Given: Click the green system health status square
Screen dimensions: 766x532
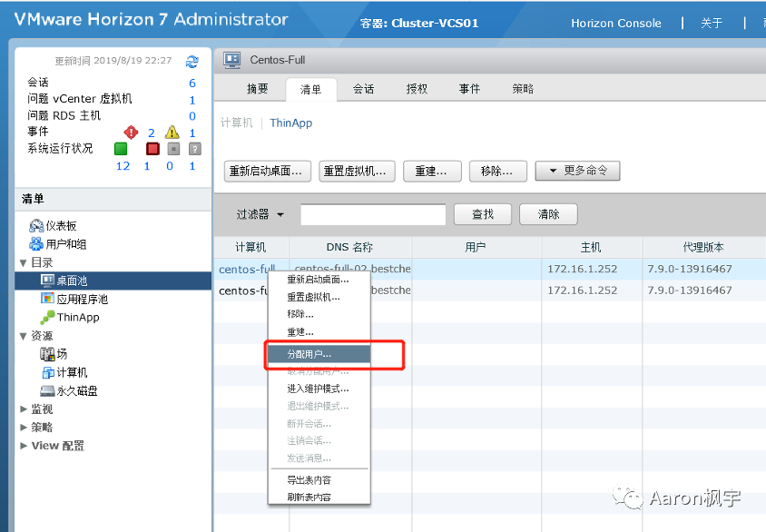Looking at the screenshot, I should [x=121, y=149].
